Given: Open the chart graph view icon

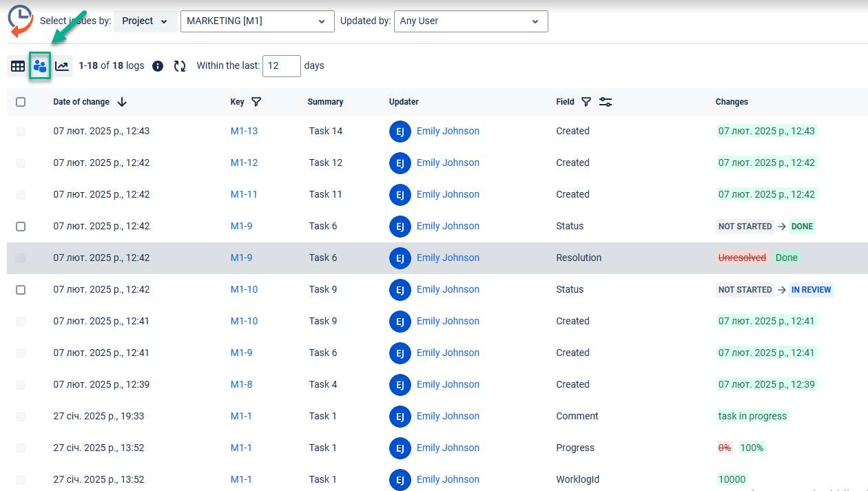Looking at the screenshot, I should pyautogui.click(x=62, y=66).
